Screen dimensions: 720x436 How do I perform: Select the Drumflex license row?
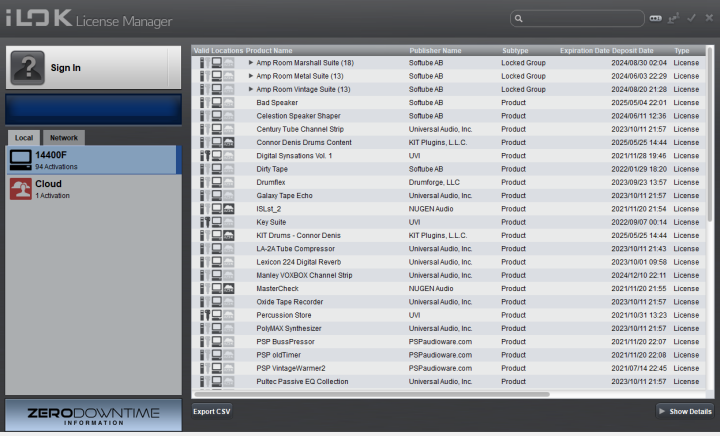pos(449,182)
